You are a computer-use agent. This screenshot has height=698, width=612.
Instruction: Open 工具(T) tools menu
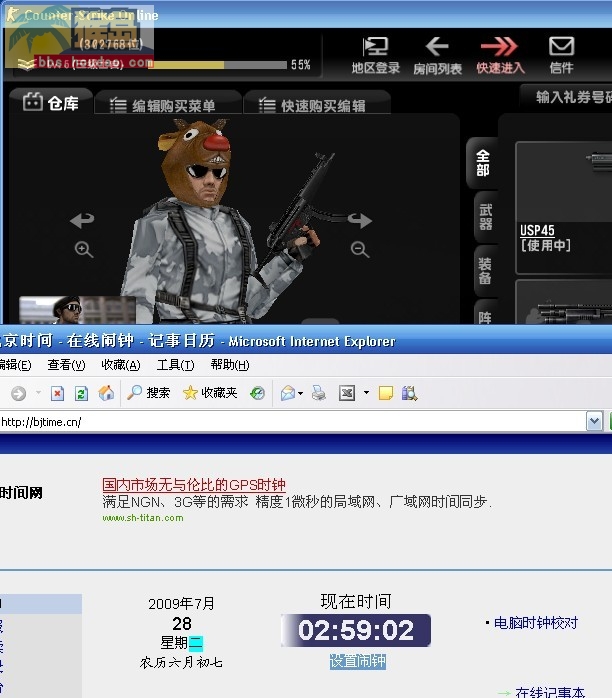175,365
